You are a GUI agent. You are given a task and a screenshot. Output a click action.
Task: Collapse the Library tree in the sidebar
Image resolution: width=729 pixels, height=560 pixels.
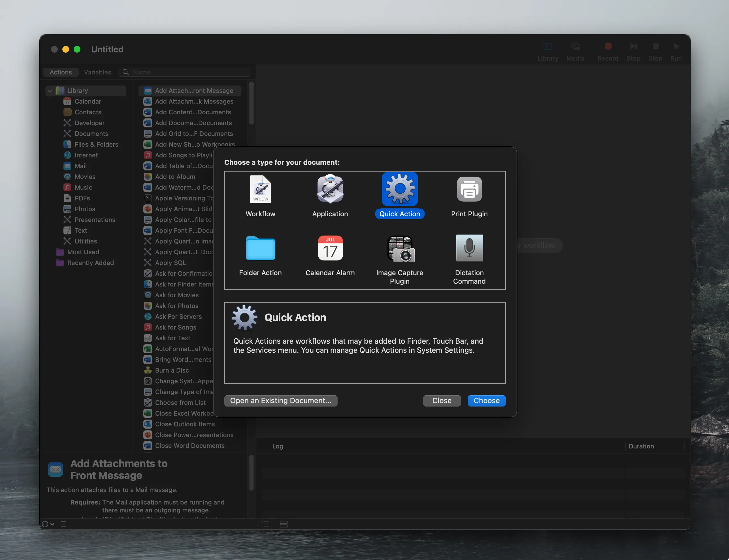(x=49, y=90)
